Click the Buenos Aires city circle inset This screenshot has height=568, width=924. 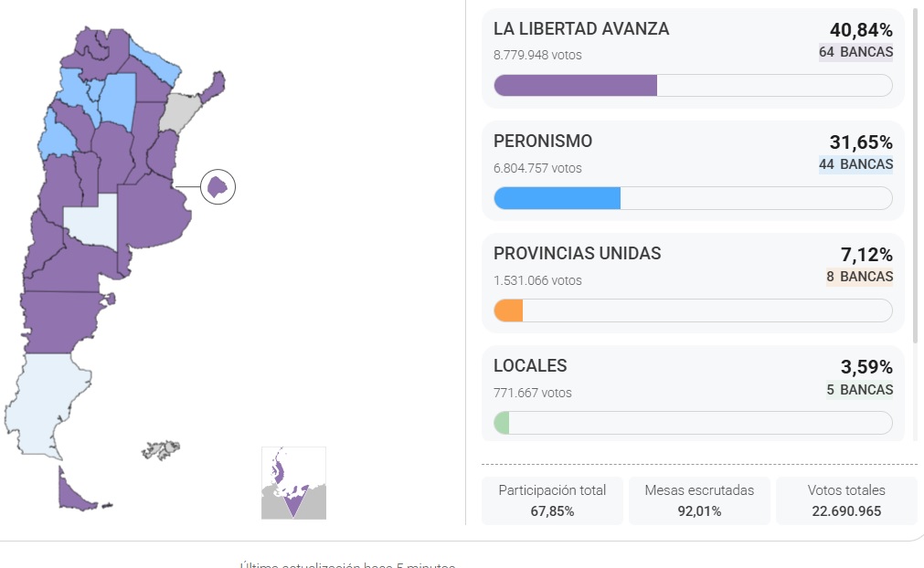[x=218, y=187]
